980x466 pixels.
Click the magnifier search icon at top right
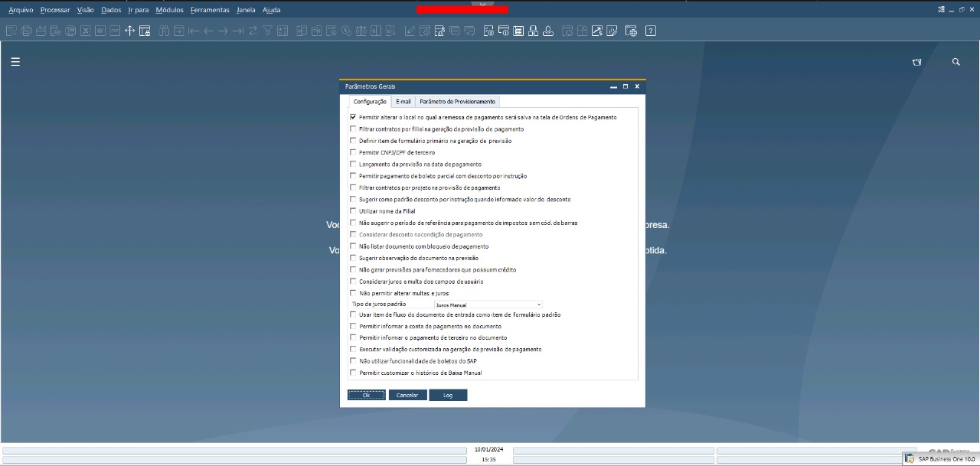[955, 62]
